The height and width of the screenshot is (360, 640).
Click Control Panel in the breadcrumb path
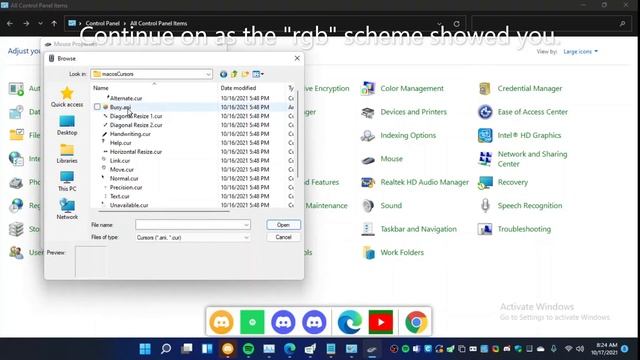102,24
